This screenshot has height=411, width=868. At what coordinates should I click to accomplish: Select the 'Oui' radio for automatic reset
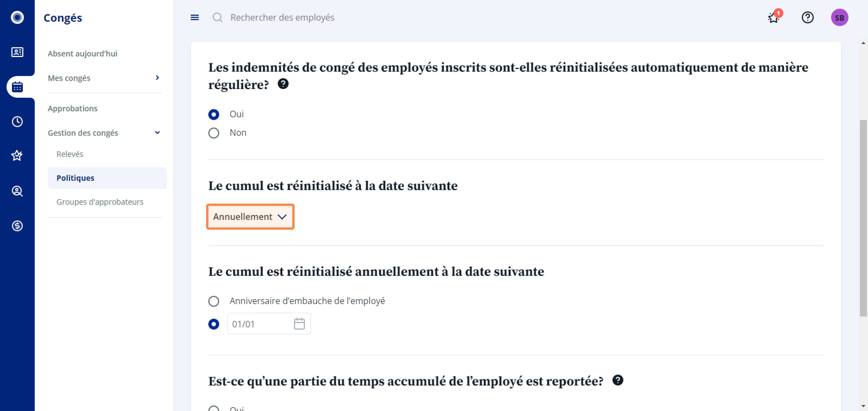coord(214,114)
